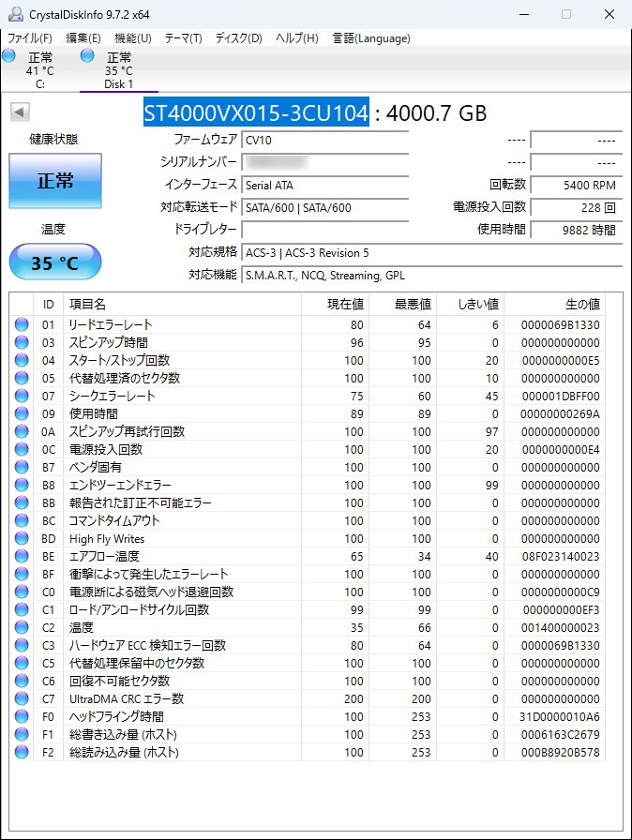This screenshot has height=840, width=632.
Task: Click status icon for エンドツーエンドエラー row
Action: click(22, 485)
